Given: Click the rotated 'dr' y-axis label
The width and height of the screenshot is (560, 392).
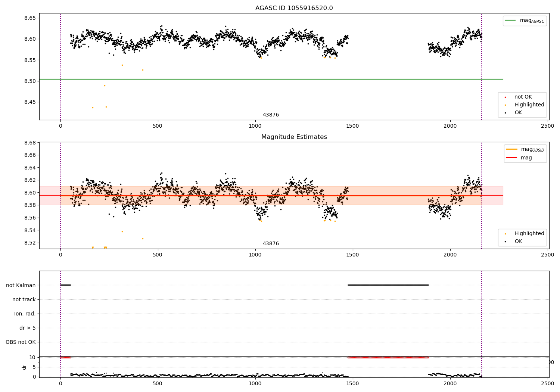Looking at the screenshot, I should [x=24, y=367].
